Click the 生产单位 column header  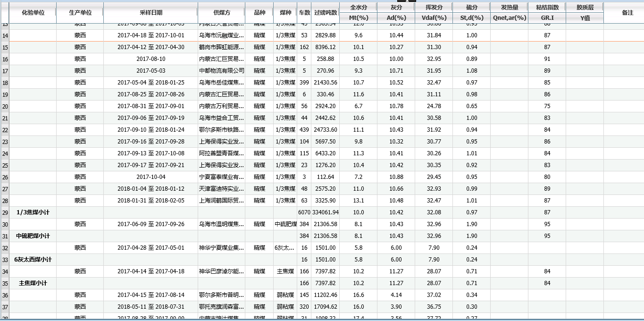(80, 13)
